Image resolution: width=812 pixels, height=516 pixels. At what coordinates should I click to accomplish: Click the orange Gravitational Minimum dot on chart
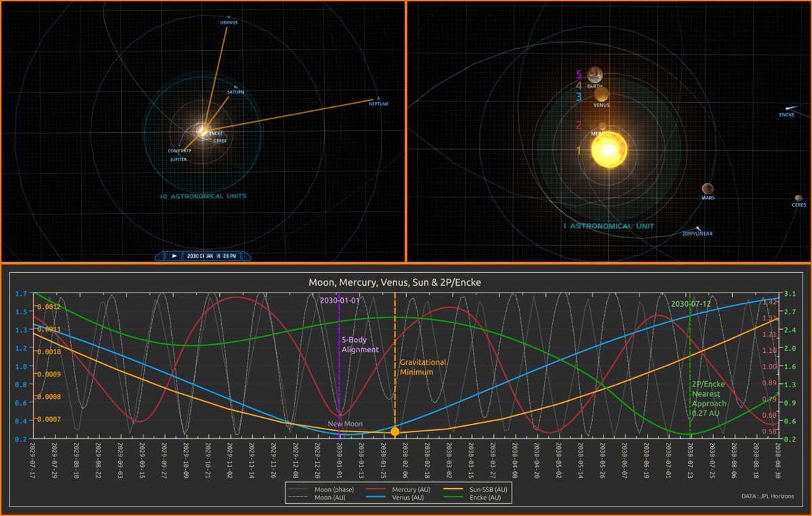[x=395, y=431]
